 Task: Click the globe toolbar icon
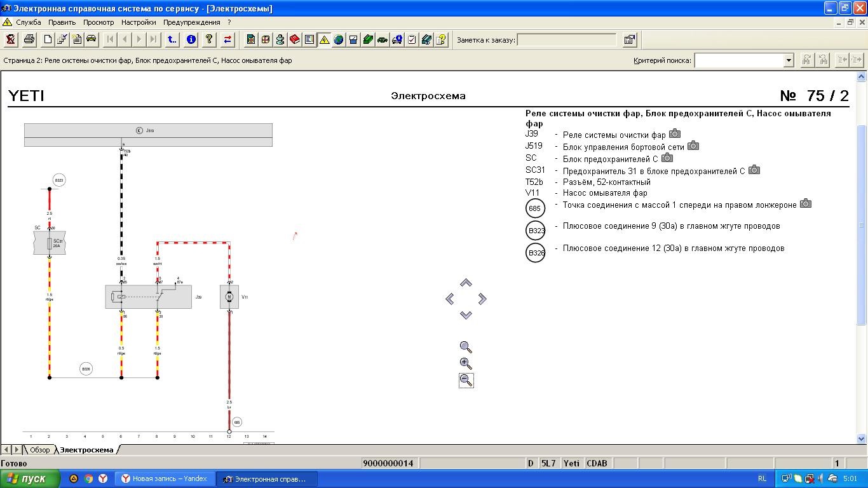click(339, 39)
